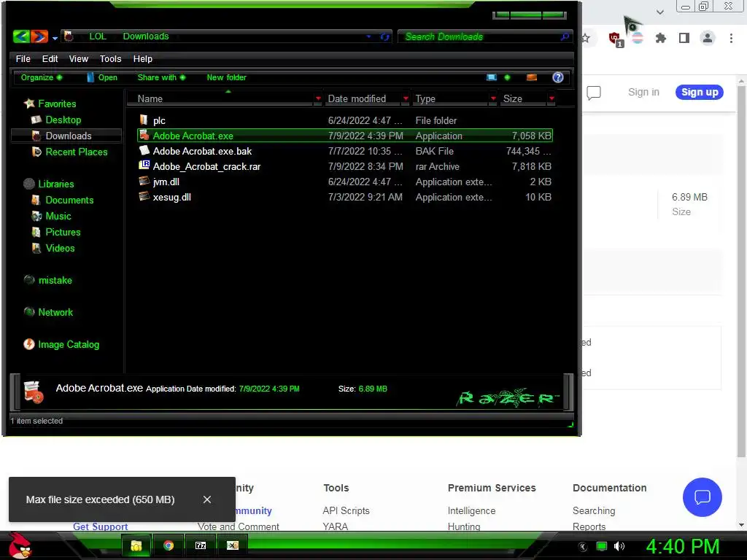Open Type column filter dropdown
The image size is (747, 560).
493,98
